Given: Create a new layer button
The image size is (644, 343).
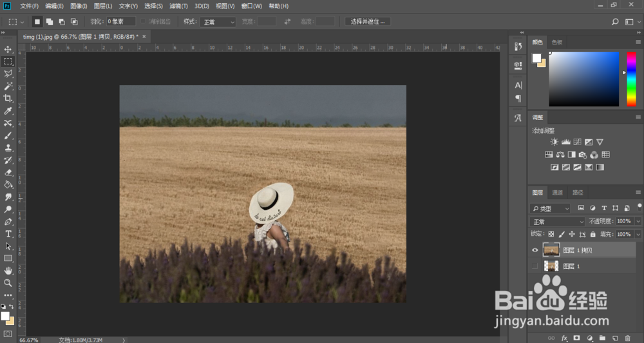Looking at the screenshot, I should 615,338.
